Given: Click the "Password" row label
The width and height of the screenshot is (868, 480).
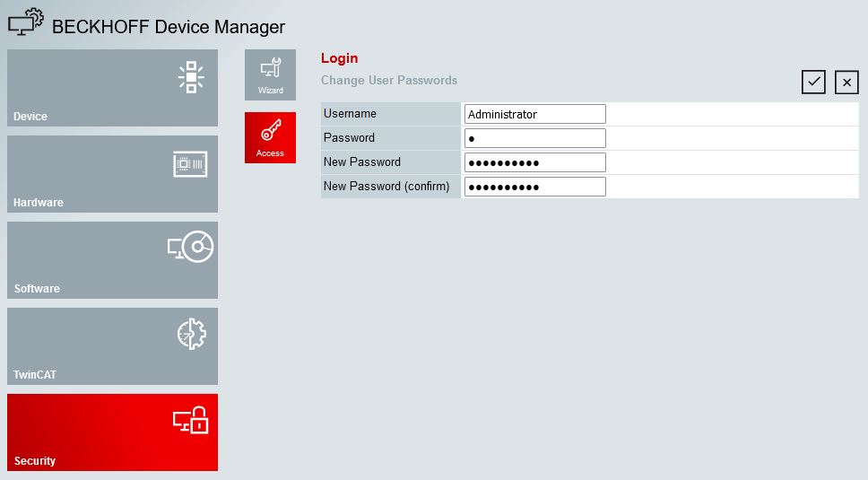Looking at the screenshot, I should pyautogui.click(x=350, y=138).
